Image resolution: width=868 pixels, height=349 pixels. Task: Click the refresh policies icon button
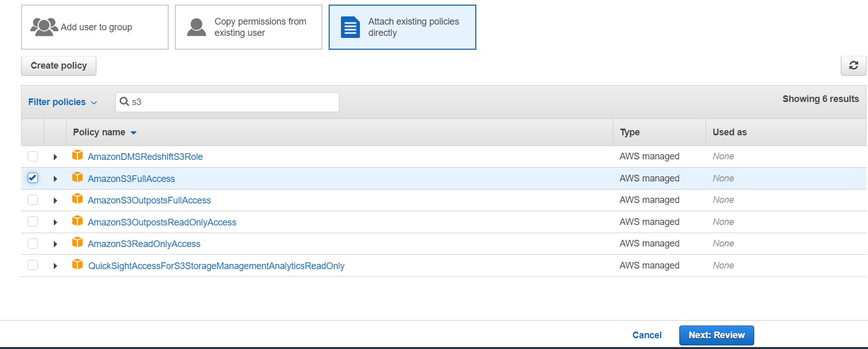click(853, 66)
